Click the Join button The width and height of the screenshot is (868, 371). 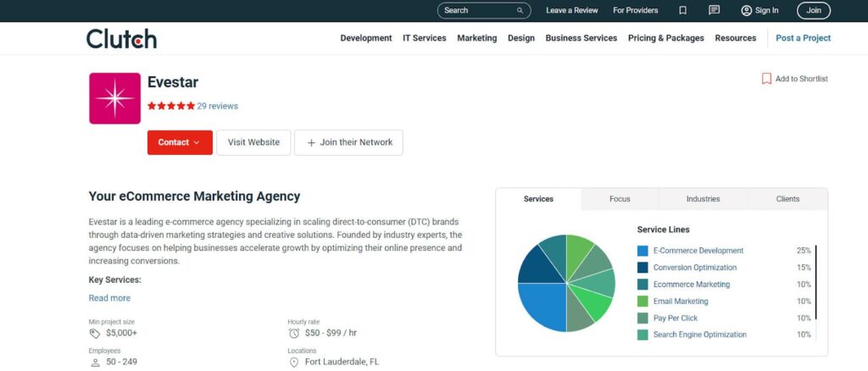pyautogui.click(x=814, y=10)
